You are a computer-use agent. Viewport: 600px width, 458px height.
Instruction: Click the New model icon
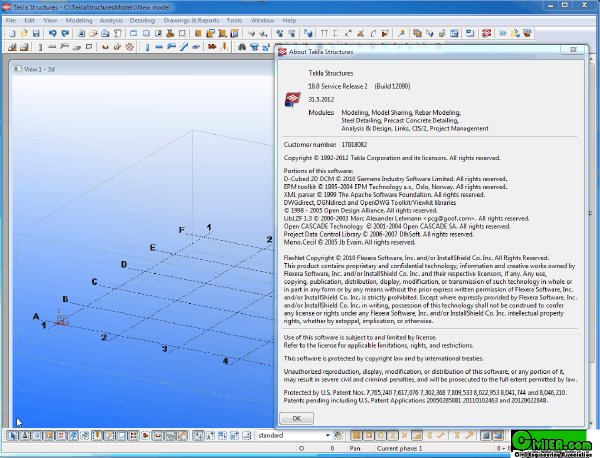(12, 34)
